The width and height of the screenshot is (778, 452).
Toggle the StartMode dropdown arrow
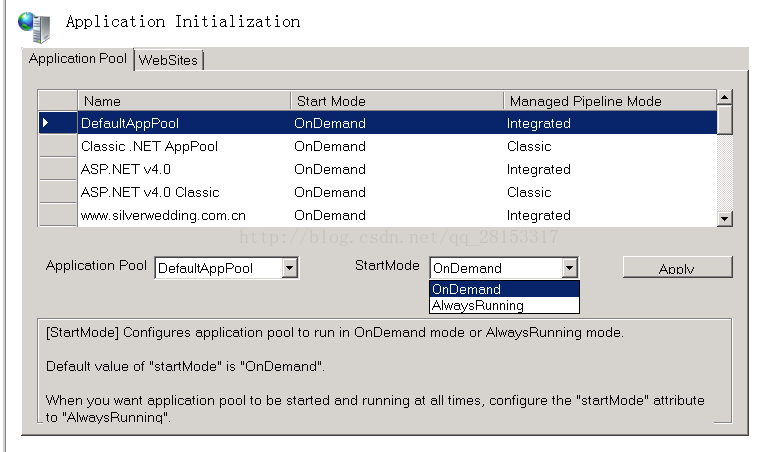tap(569, 268)
